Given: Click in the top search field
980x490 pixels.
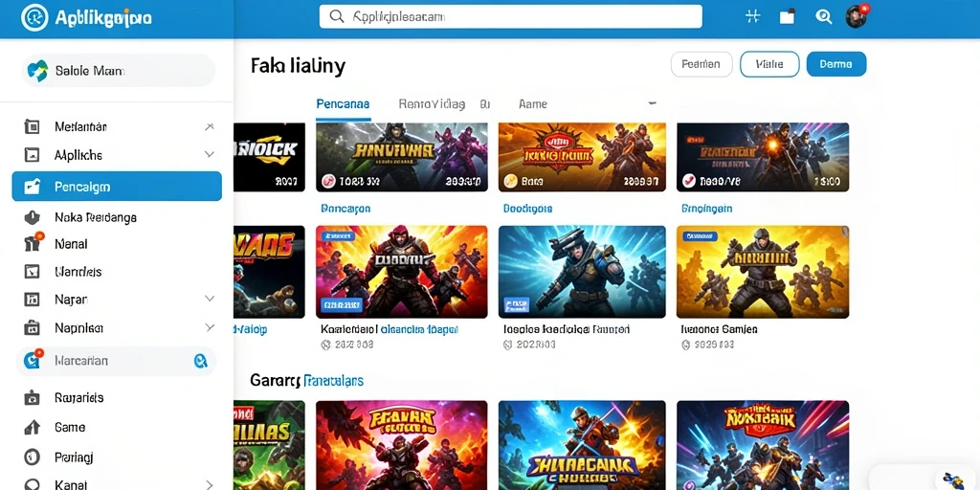Looking at the screenshot, I should (x=511, y=17).
